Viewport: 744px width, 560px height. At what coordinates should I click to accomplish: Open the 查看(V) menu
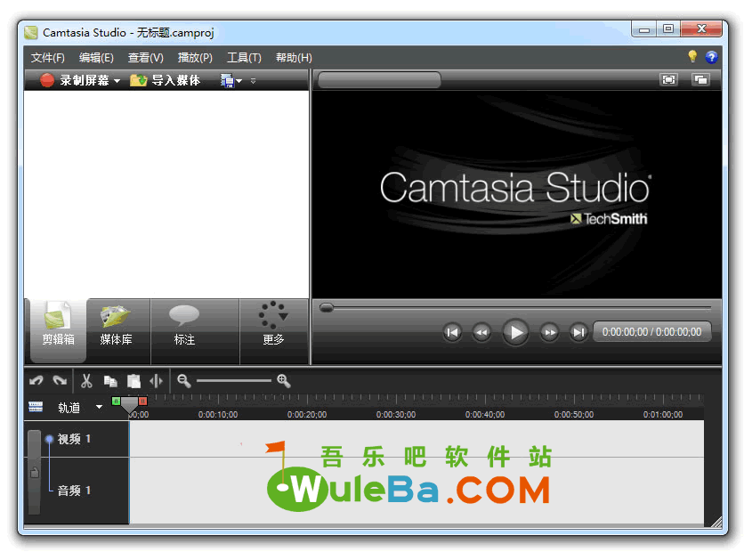(x=146, y=58)
